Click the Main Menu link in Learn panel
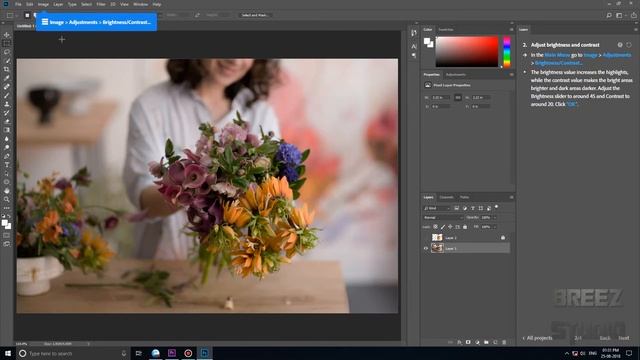This screenshot has height=360, width=640. [x=557, y=55]
